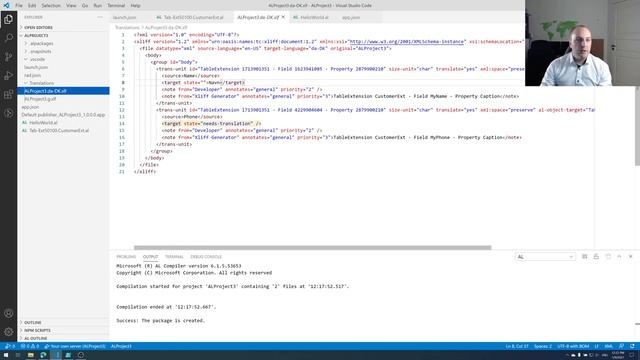Click the notifications bell in status bar
The image size is (640, 360).
coord(632,346)
